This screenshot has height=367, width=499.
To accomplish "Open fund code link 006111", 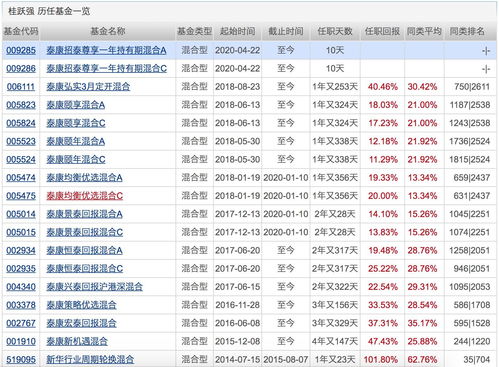I will pos(21,87).
